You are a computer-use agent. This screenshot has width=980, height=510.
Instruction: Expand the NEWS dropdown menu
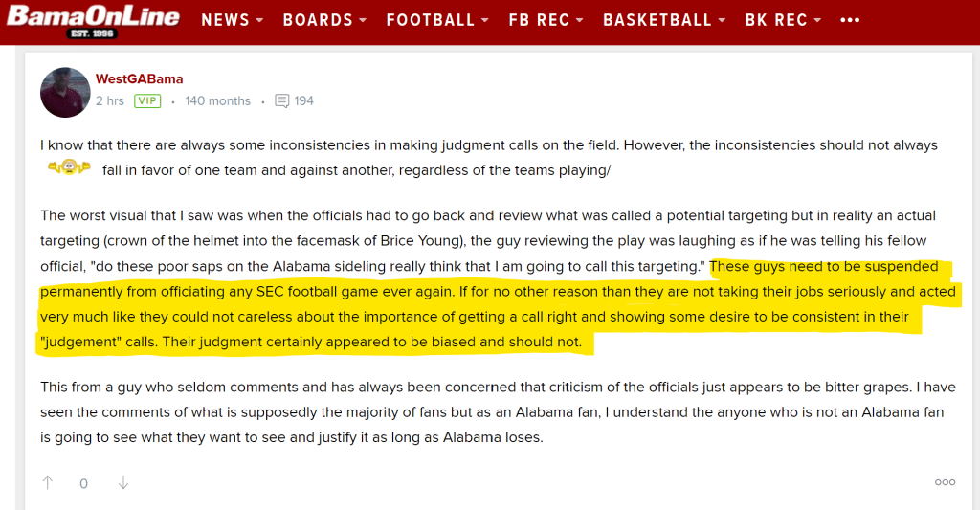[231, 20]
